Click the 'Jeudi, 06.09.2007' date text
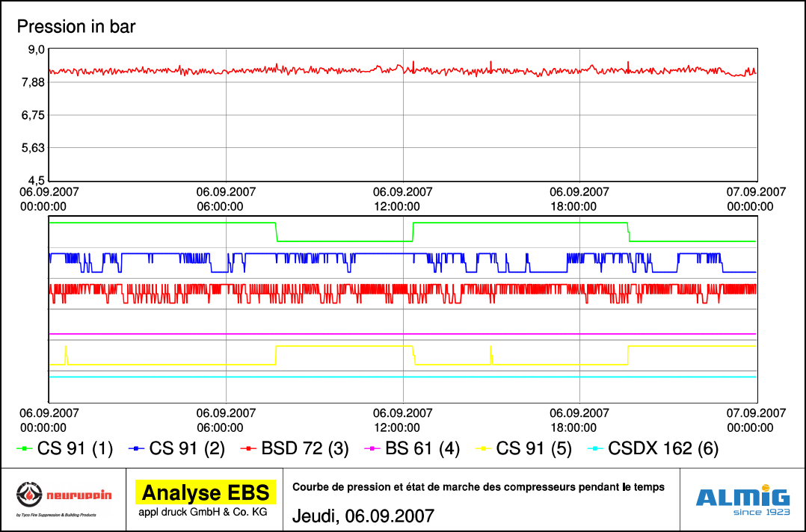 coord(363,516)
